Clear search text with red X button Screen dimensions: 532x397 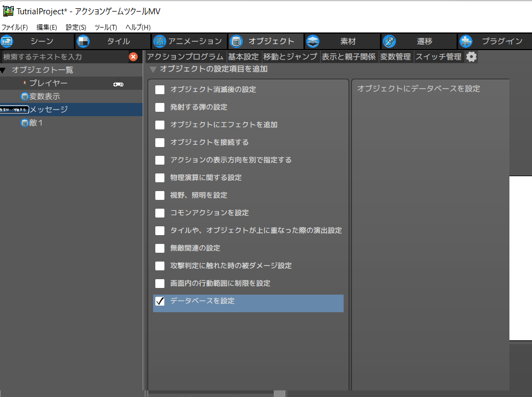click(133, 57)
